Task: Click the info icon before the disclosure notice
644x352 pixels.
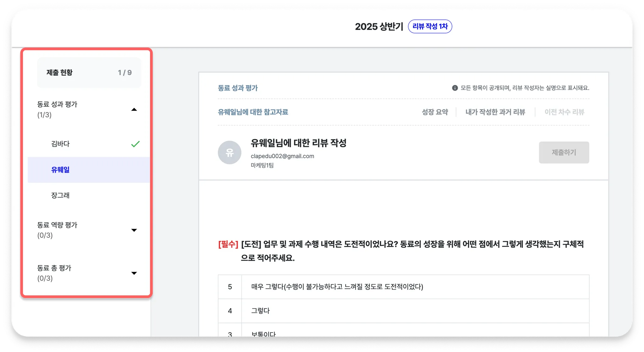Action: (455, 88)
